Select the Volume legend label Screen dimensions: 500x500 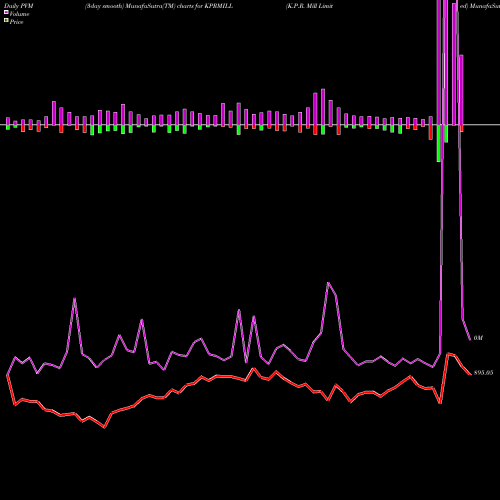[19, 14]
